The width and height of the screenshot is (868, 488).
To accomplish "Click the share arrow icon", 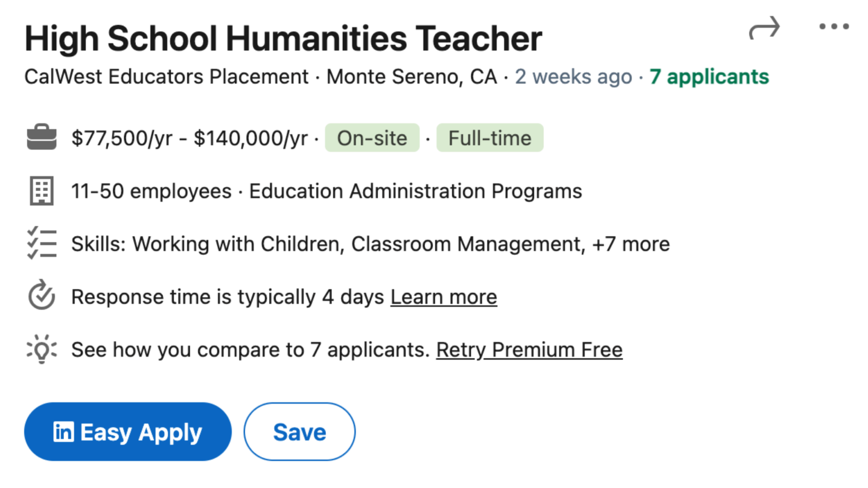I will click(764, 28).
